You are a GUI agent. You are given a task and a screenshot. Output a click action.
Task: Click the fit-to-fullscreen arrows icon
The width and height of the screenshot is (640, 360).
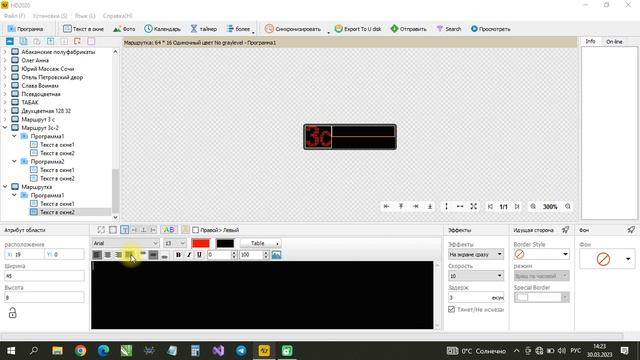coord(473,207)
